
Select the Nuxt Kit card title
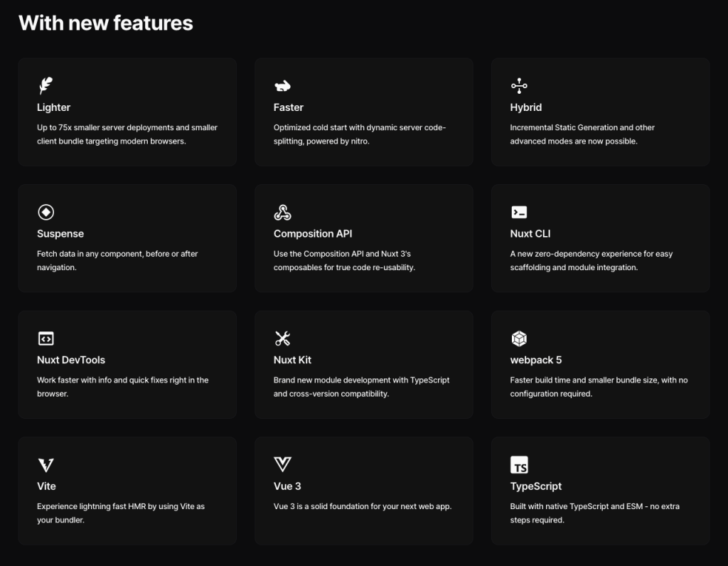click(292, 360)
